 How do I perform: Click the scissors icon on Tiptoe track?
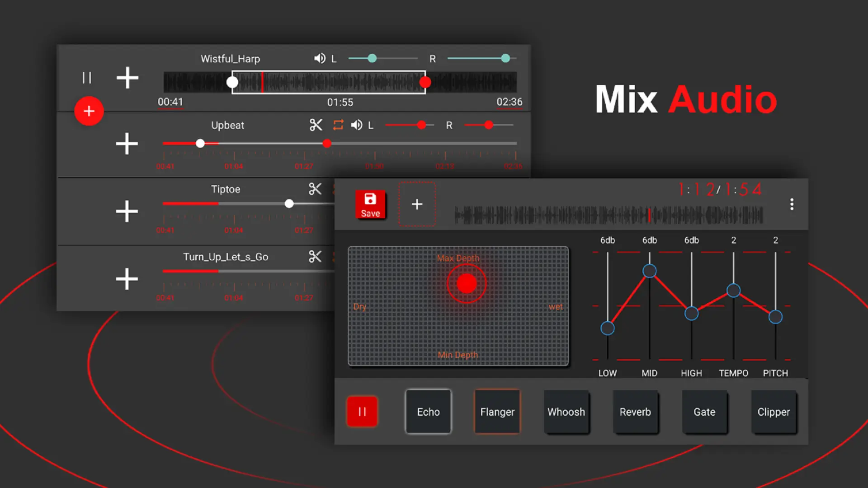[x=315, y=189]
